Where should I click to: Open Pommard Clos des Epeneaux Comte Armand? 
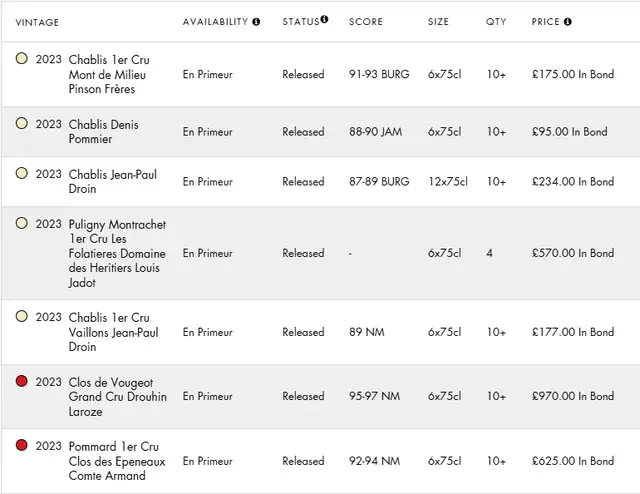point(116,461)
